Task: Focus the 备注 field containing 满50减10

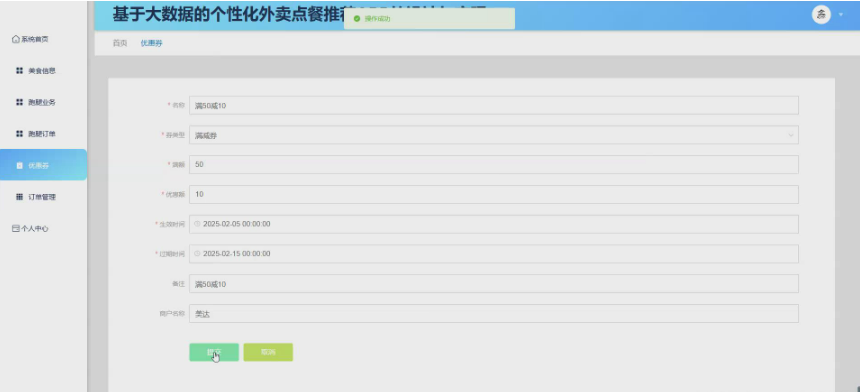Action: [494, 283]
